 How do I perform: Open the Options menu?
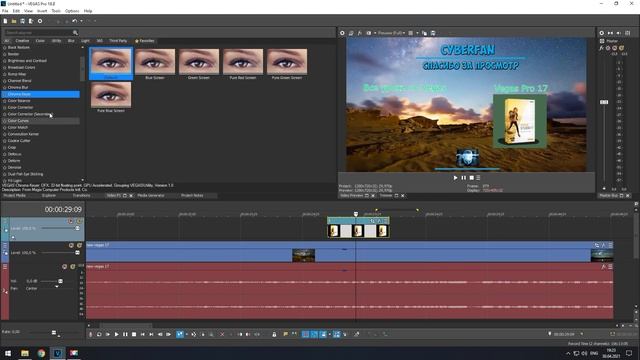72,11
